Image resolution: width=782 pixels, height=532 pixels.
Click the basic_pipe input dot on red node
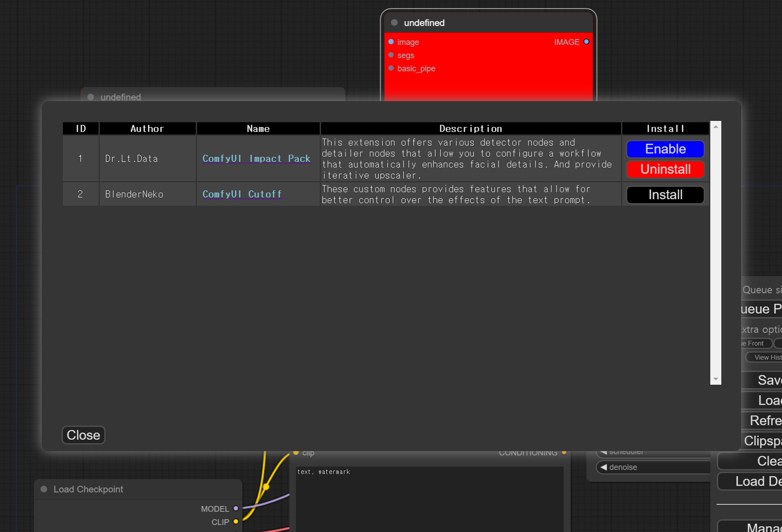coord(391,68)
